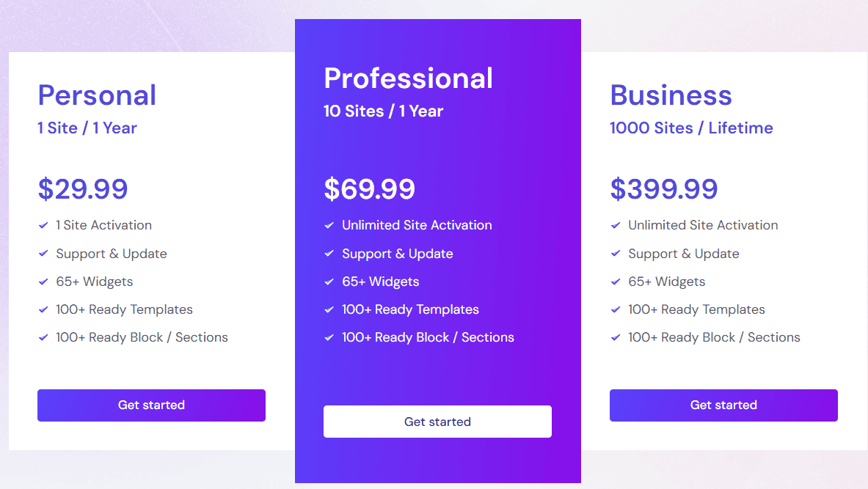
Task: Click the checkmark beside '1 Site Activation'
Action: [x=44, y=225]
